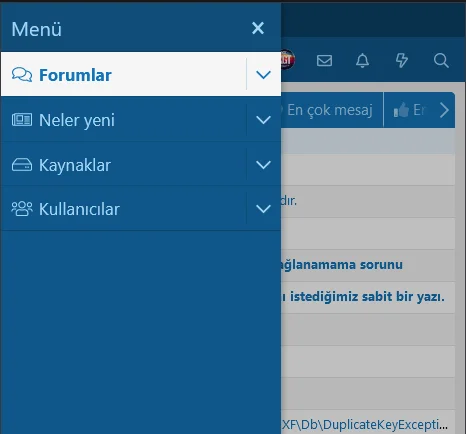Click the user avatar in header
Viewport: 466px width, 434px height.
pos(287,60)
